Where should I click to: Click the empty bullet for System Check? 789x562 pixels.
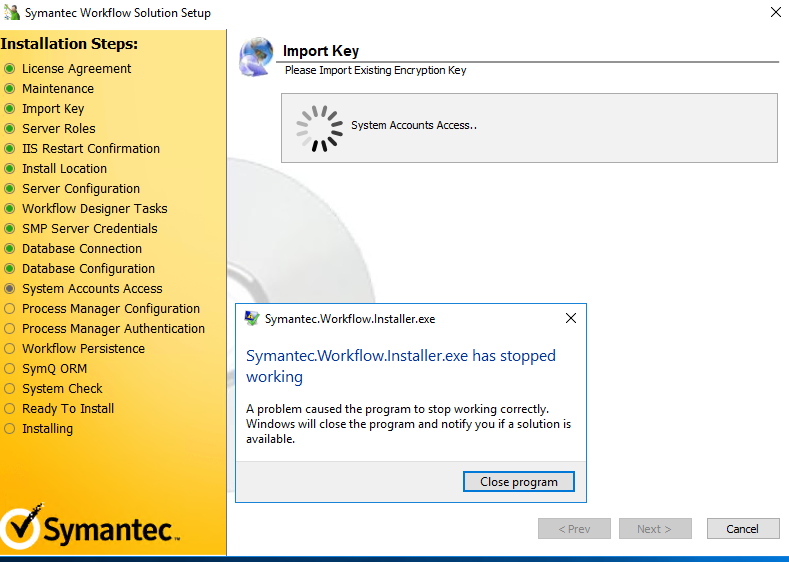[10, 388]
